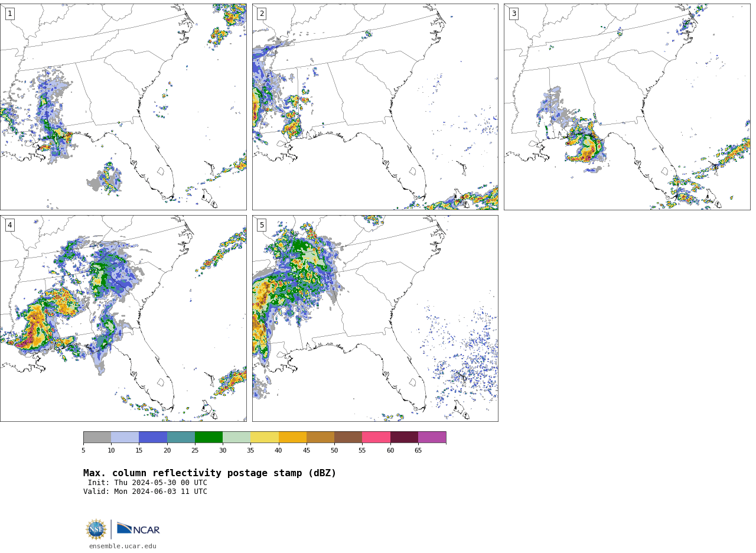Click the panel number 3 label

pyautogui.click(x=513, y=14)
